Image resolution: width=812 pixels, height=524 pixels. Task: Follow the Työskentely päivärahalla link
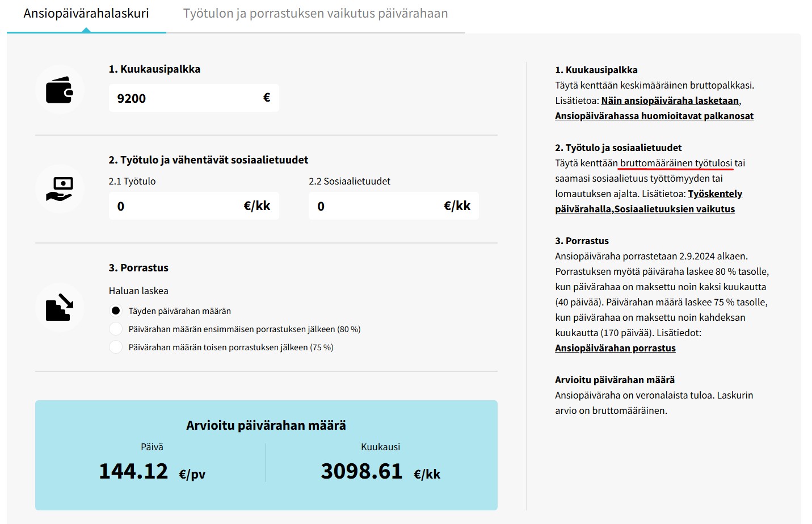coord(649,201)
